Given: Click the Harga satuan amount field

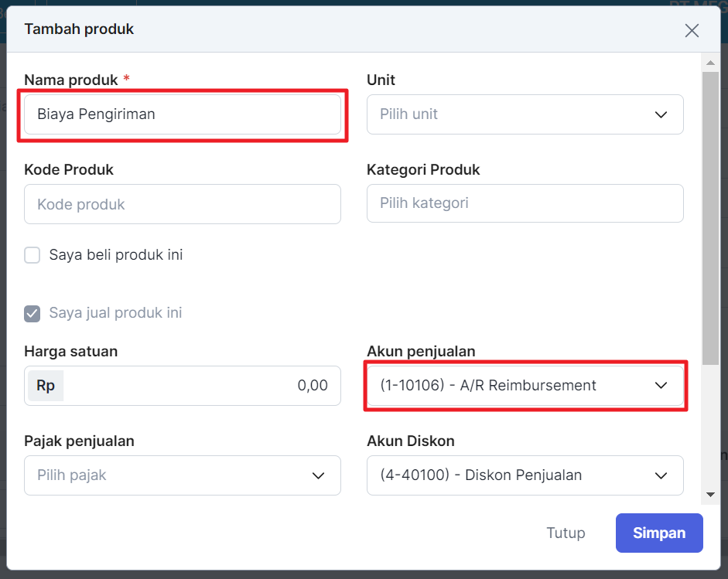Looking at the screenshot, I should tap(200, 386).
